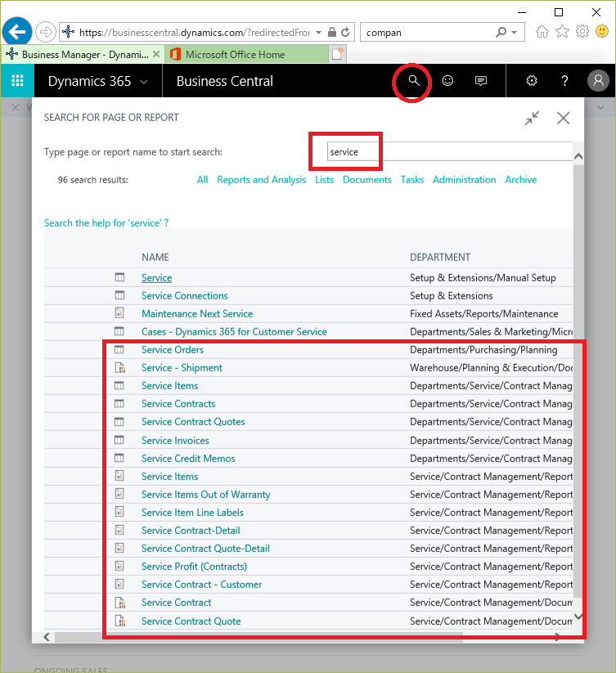Screen dimensions: 616x673
Task: Click report icon beside Service Items Out of Warranty
Action: [x=119, y=494]
